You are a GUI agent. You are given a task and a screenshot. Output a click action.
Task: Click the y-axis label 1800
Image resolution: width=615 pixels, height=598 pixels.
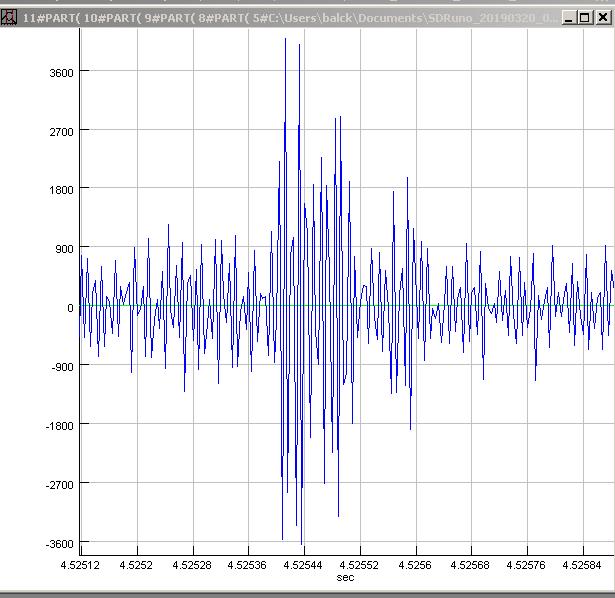[61, 190]
